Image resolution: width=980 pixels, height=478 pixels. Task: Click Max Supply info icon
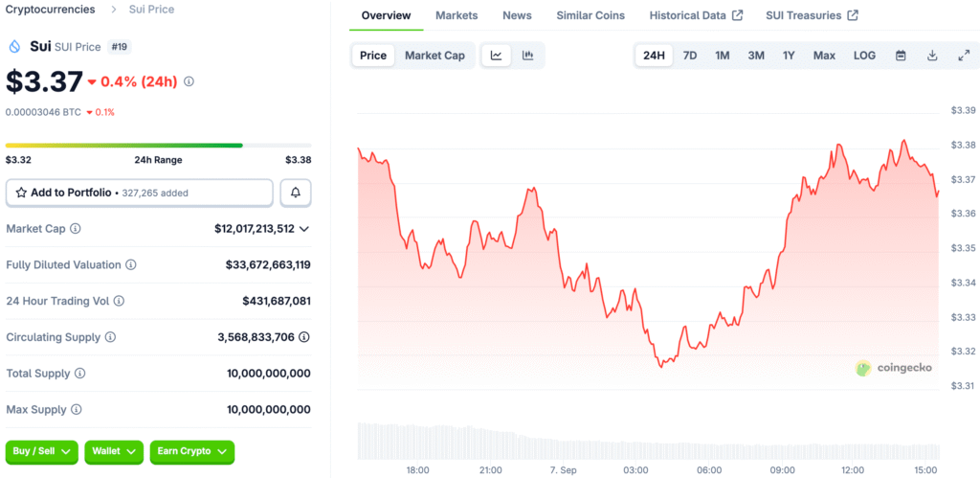point(77,410)
